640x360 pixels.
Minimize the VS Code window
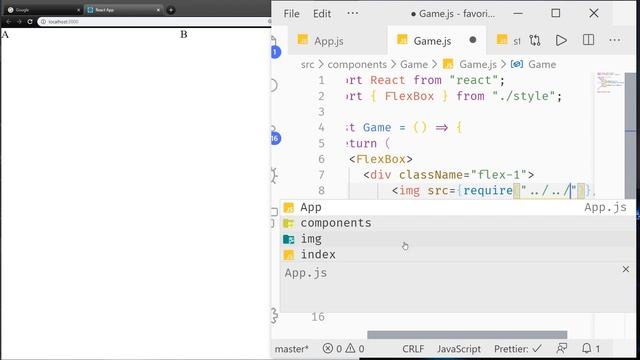click(x=518, y=13)
